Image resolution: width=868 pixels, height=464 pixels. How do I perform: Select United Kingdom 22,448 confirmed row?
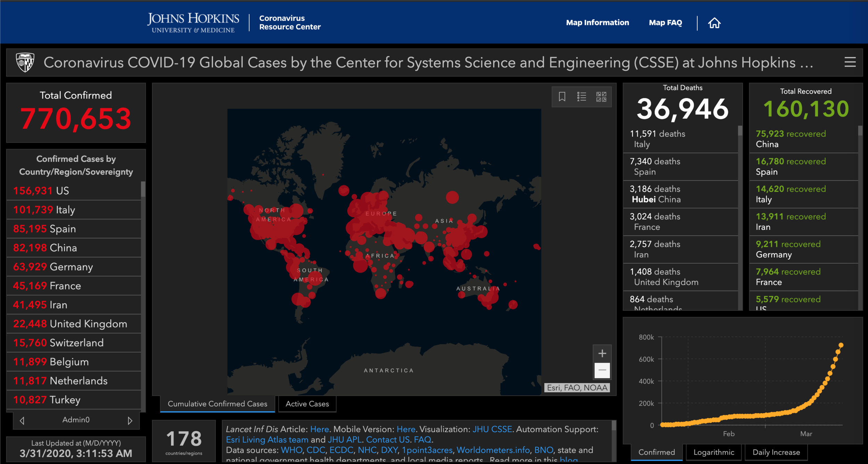pyautogui.click(x=74, y=324)
